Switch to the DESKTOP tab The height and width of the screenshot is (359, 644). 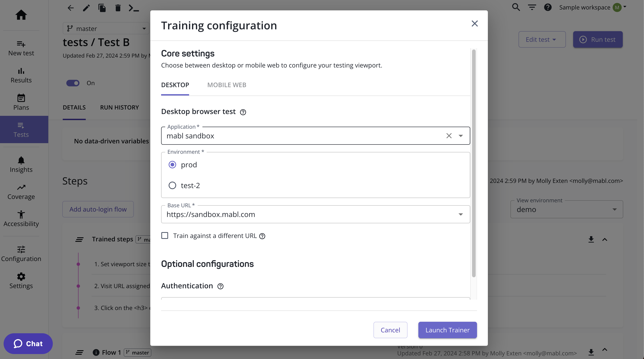click(x=175, y=85)
